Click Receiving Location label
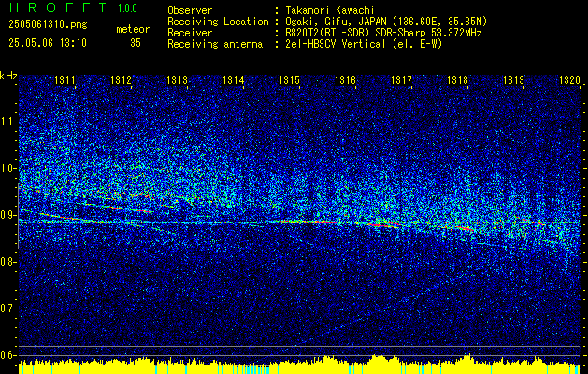The width and height of the screenshot is (588, 374). click(x=218, y=22)
